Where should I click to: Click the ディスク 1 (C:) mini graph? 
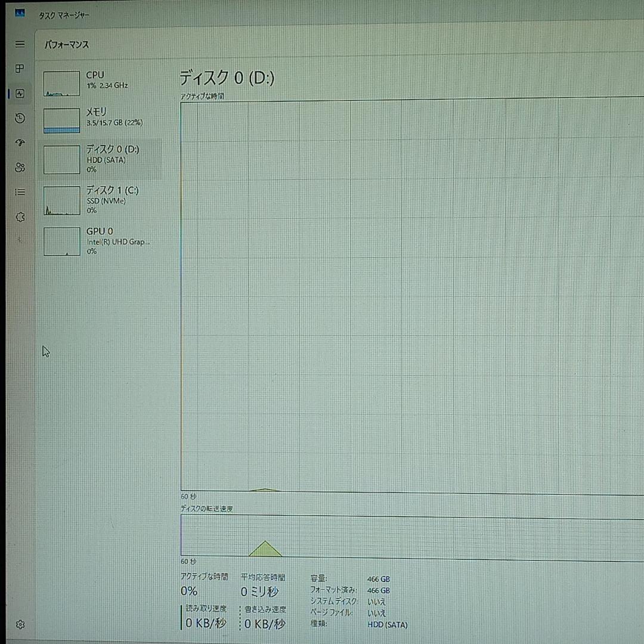click(61, 200)
